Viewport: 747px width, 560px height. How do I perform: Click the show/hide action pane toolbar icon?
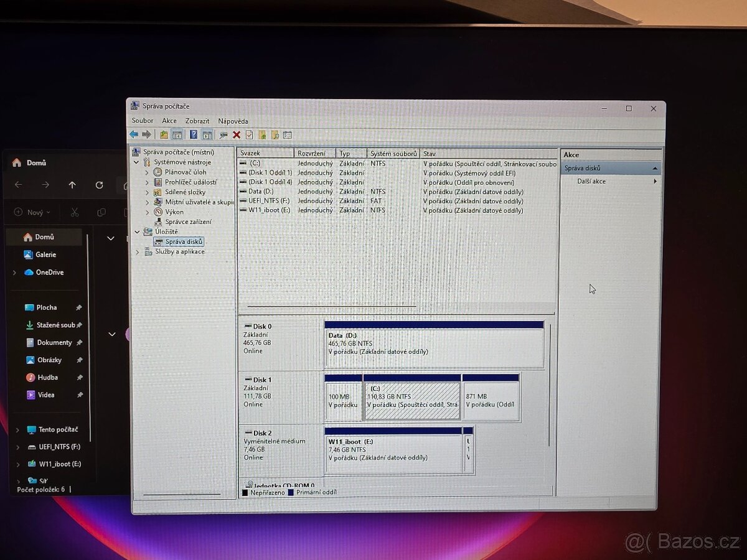click(207, 134)
